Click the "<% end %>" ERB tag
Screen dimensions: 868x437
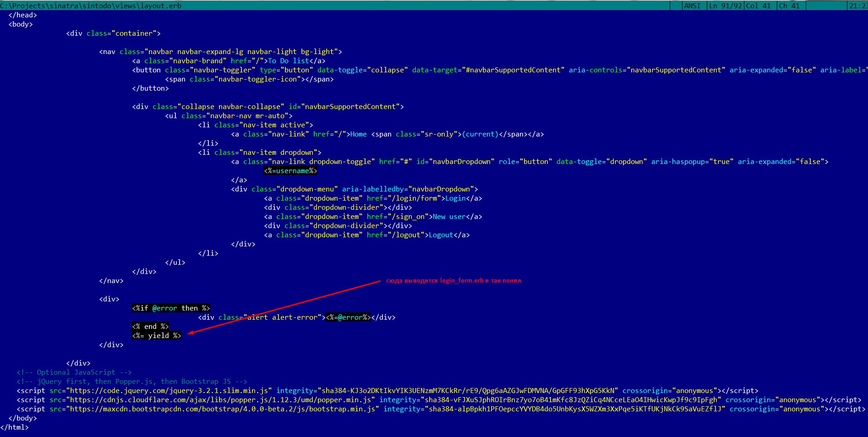150,327
